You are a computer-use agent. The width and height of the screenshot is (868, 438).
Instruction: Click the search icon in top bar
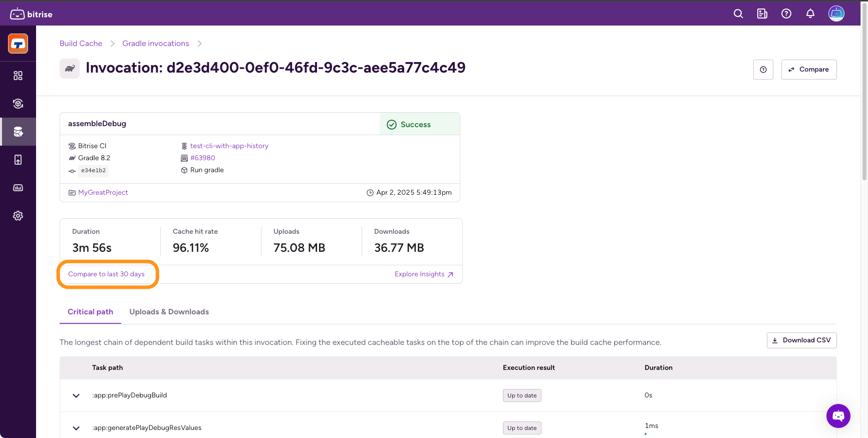click(x=738, y=14)
